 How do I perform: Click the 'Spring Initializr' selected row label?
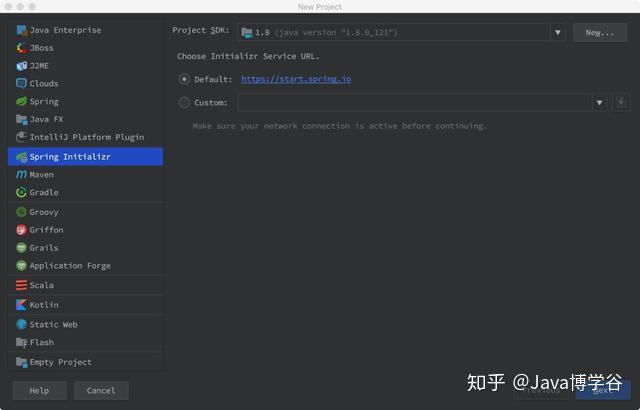70,157
